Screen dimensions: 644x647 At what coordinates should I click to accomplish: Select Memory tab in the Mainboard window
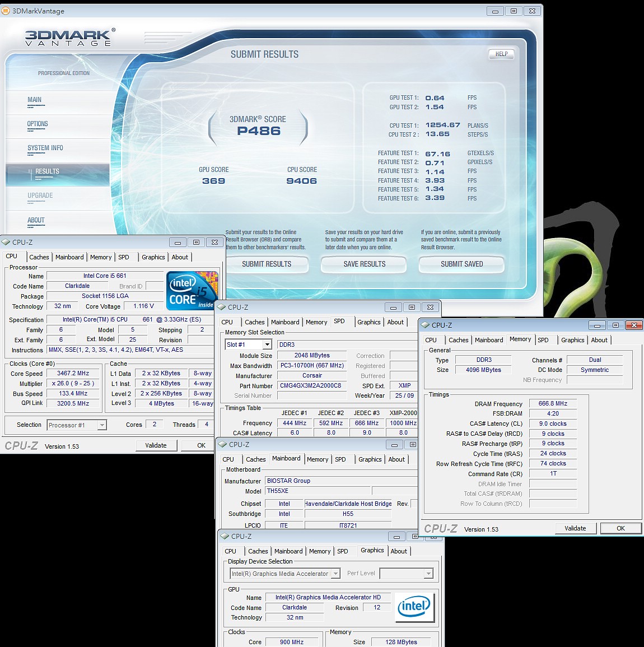coord(318,459)
